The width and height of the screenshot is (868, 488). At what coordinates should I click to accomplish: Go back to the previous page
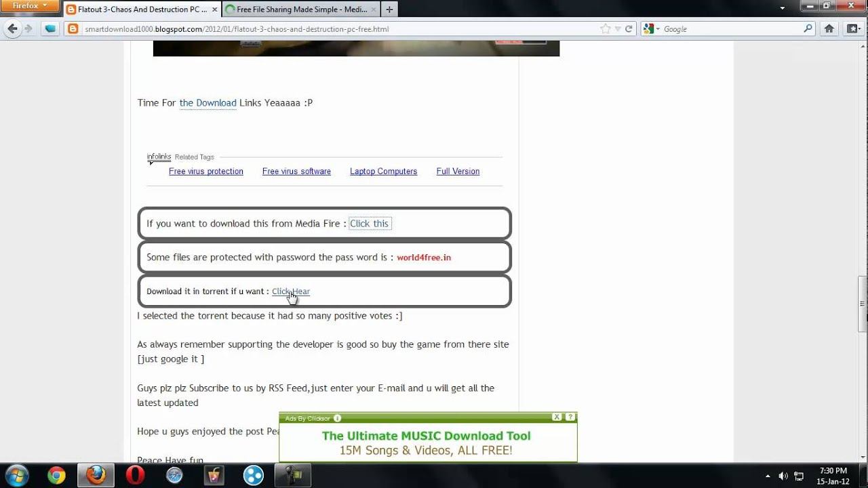click(12, 28)
